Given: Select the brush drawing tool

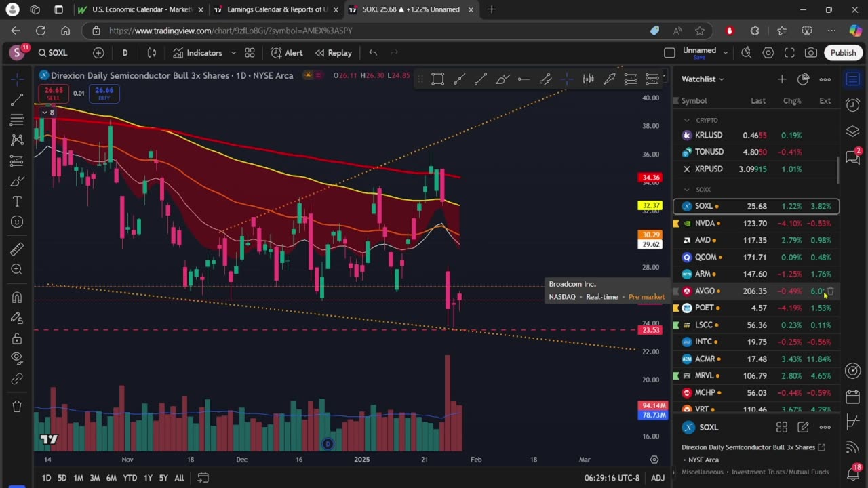Looking at the screenshot, I should pyautogui.click(x=17, y=181).
